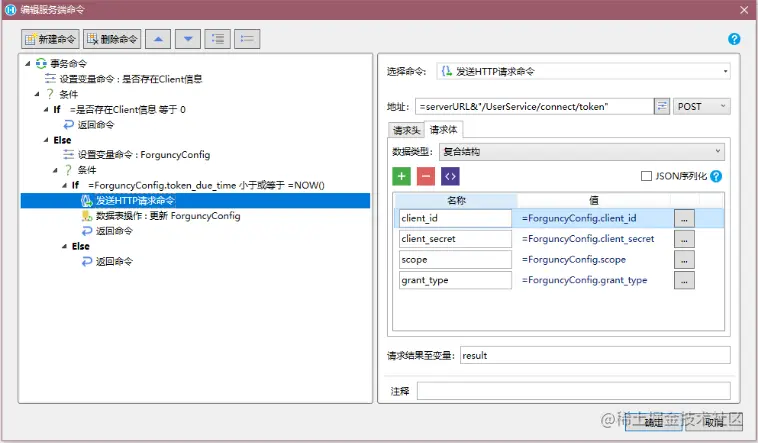
Task: Collapse the nested Else branch
Action: point(64,247)
